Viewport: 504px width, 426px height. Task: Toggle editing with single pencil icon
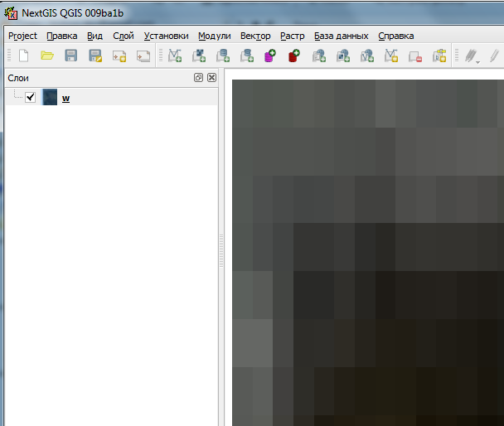[494, 56]
